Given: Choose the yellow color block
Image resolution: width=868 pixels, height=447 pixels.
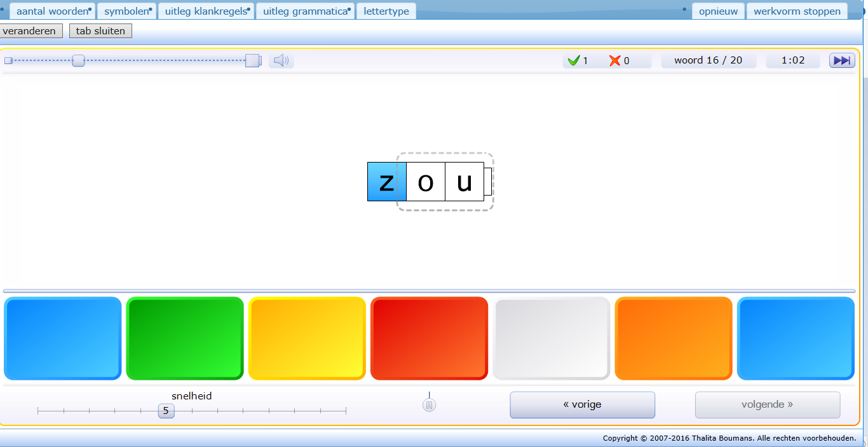Looking at the screenshot, I should point(307,338).
